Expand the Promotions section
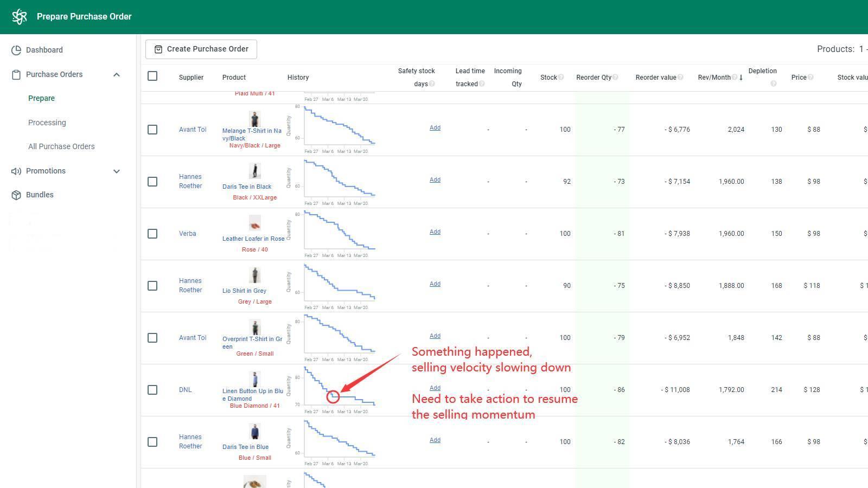868x488 pixels. 117,171
